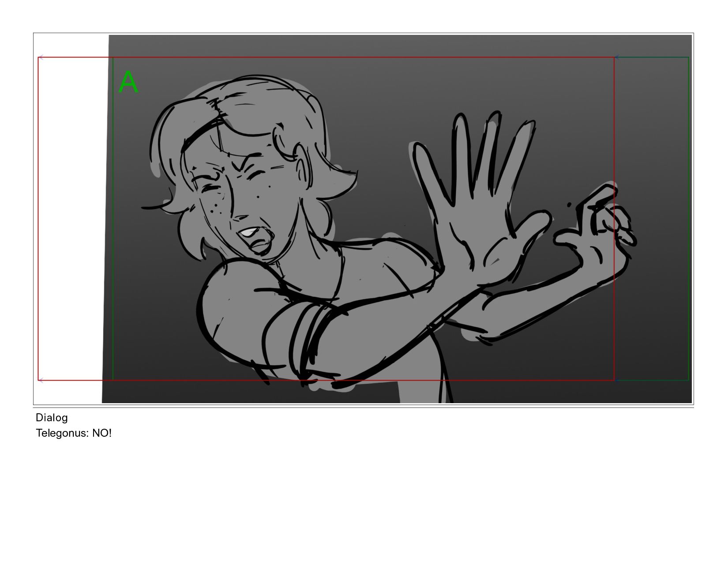This screenshot has height=563, width=728.
Task: Select the storyboard panel drawing
Action: coord(363,219)
